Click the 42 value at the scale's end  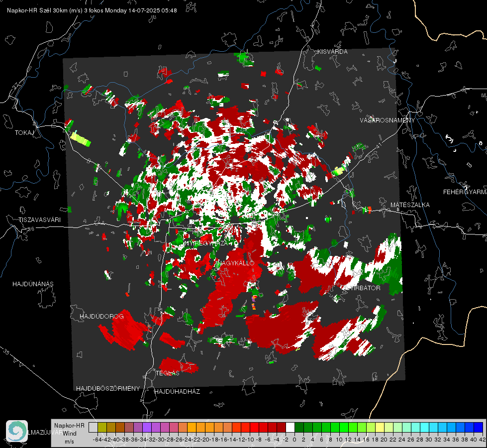click(x=482, y=440)
